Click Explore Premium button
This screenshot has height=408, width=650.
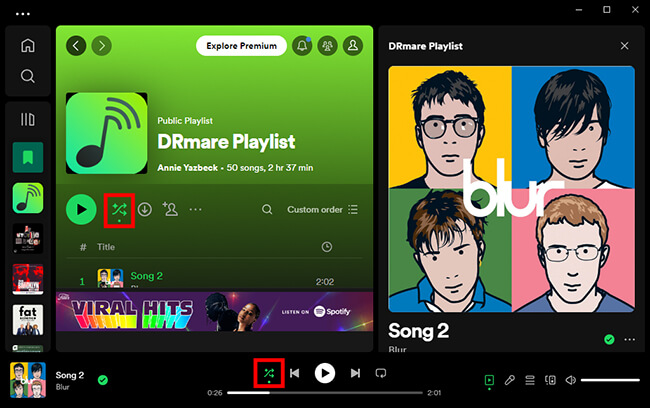[241, 46]
